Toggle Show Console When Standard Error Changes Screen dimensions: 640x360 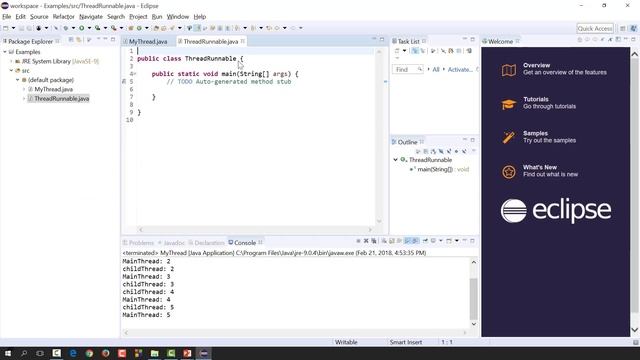pyautogui.click(x=415, y=241)
